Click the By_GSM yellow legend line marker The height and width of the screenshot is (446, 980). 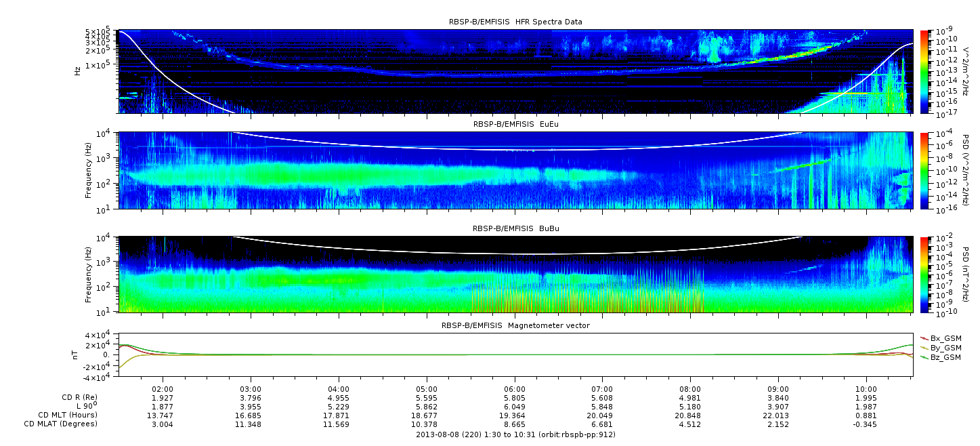click(x=924, y=347)
